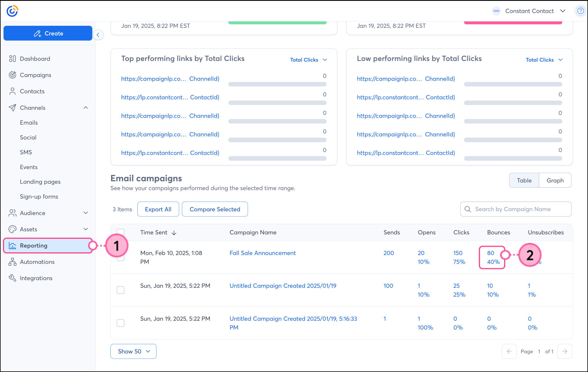
Task: Open Total Clicks dropdown for top links
Action: point(308,60)
